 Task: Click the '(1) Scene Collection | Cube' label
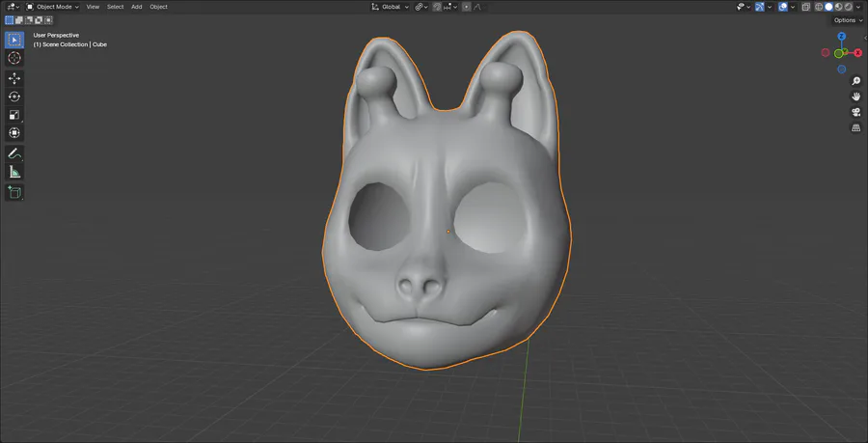(69, 44)
